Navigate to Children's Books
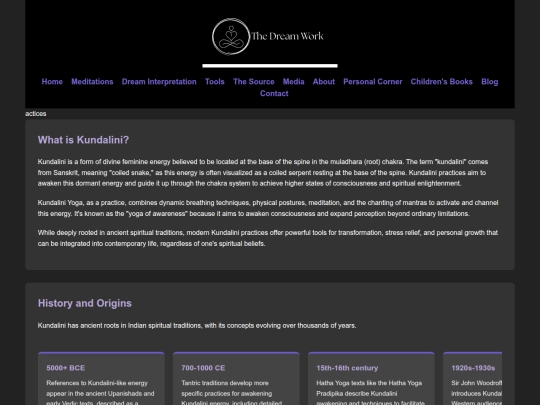 tap(442, 82)
